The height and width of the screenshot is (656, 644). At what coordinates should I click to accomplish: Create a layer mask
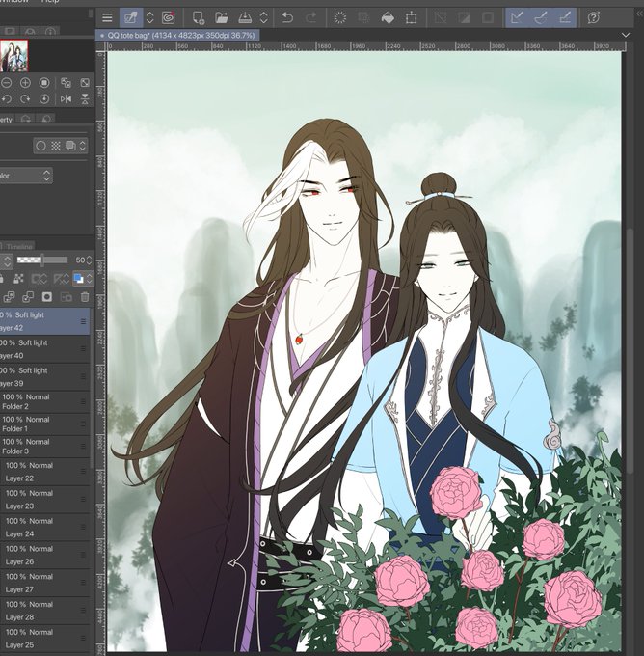pyautogui.click(x=47, y=297)
